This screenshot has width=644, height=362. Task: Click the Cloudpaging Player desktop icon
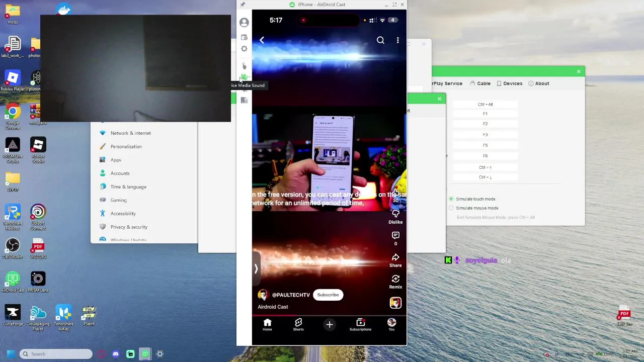38,318
